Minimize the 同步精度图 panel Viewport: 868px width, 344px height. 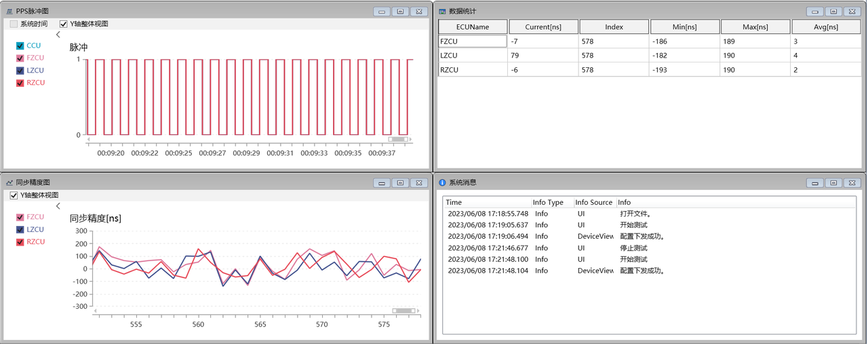coord(382,183)
